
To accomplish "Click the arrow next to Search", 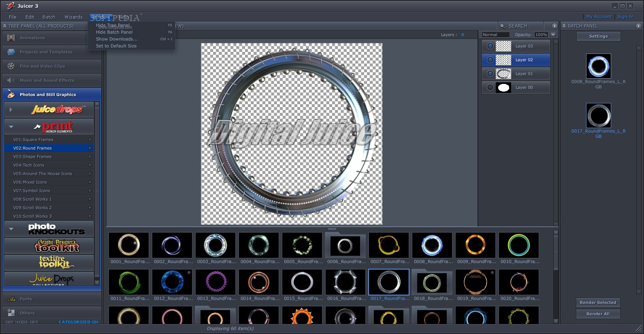I will click(554, 26).
